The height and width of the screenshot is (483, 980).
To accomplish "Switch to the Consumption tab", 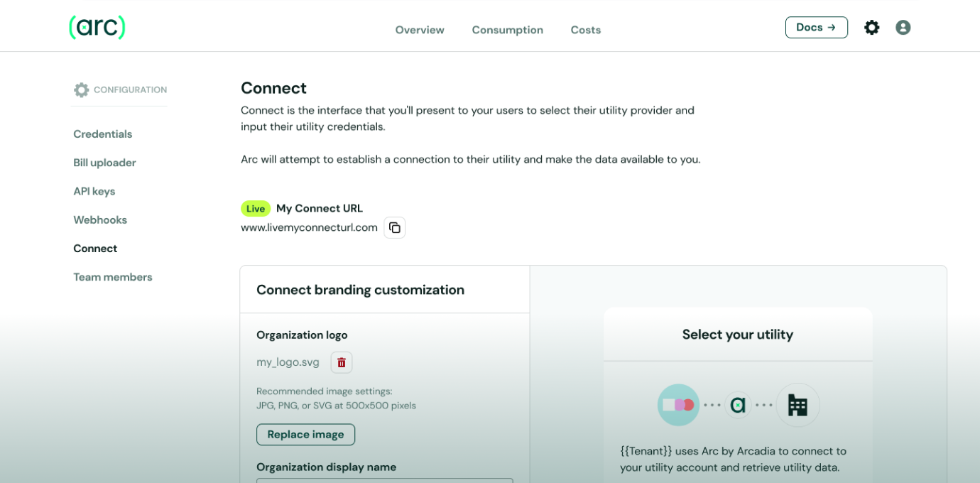I will [507, 30].
